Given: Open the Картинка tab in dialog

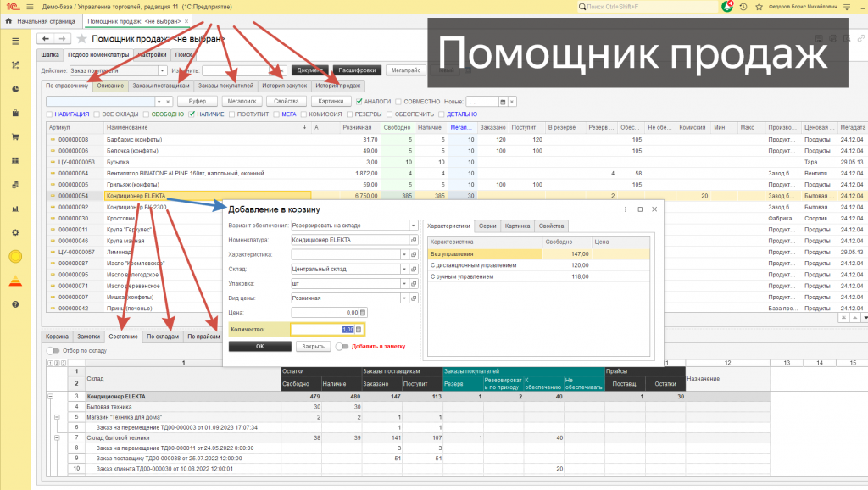Looking at the screenshot, I should pyautogui.click(x=517, y=226).
